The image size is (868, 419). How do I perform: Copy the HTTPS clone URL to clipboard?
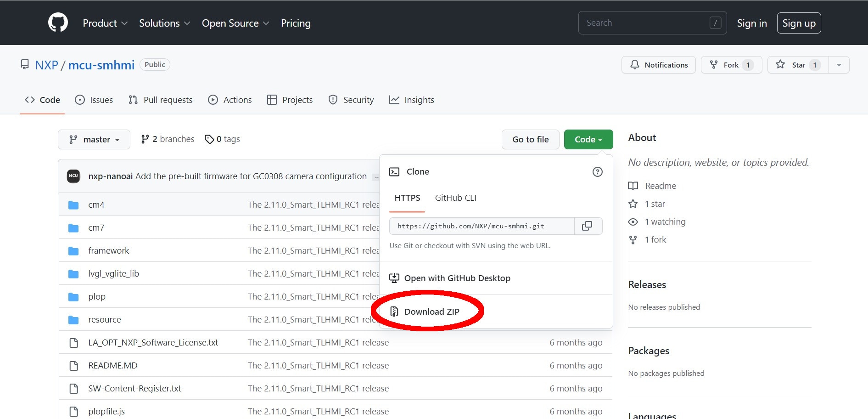pyautogui.click(x=587, y=226)
